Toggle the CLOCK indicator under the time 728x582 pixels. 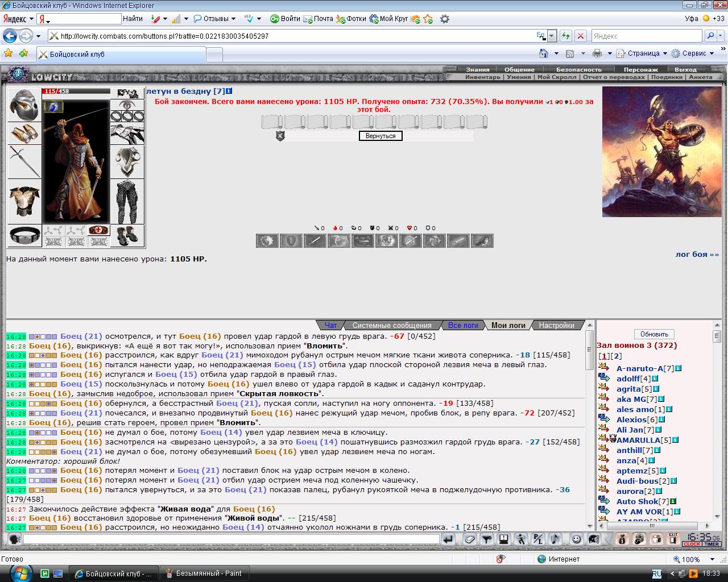pos(692,544)
